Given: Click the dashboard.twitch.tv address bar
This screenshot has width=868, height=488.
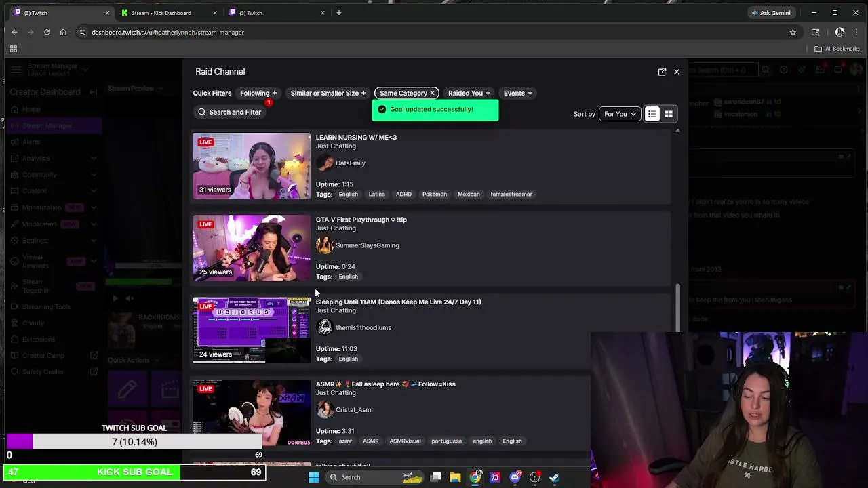Looking at the screenshot, I should coord(434,32).
